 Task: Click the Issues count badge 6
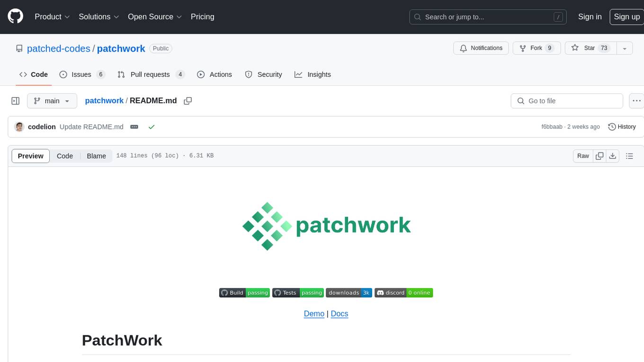pyautogui.click(x=100, y=74)
